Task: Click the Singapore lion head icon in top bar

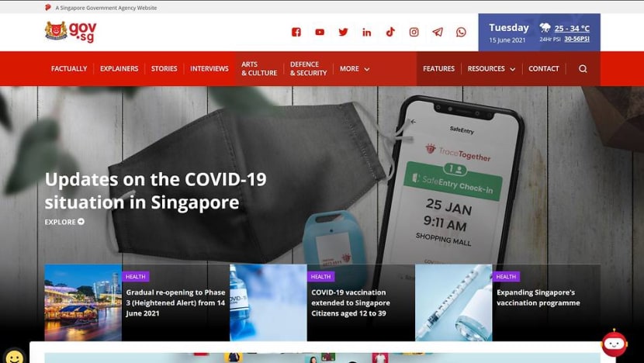Action: 48,8
